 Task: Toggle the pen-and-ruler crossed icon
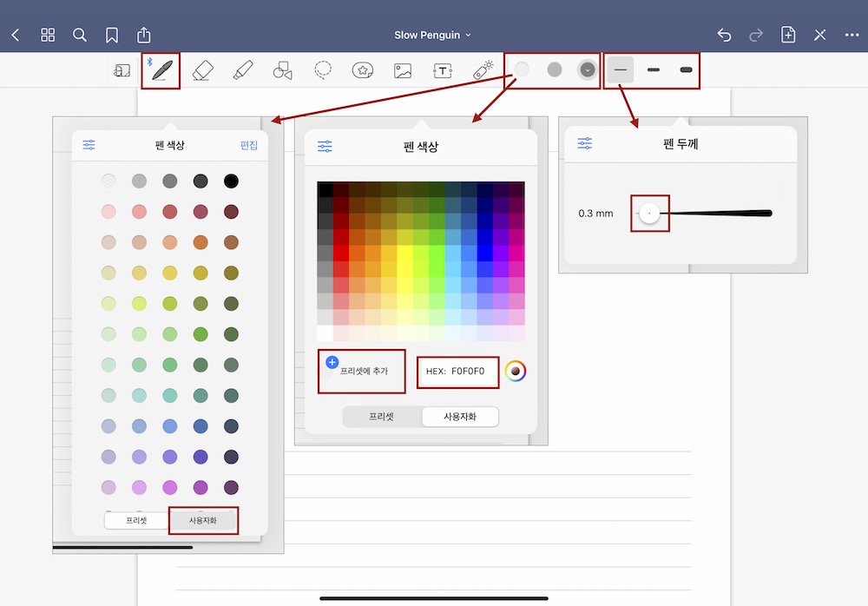click(x=820, y=35)
